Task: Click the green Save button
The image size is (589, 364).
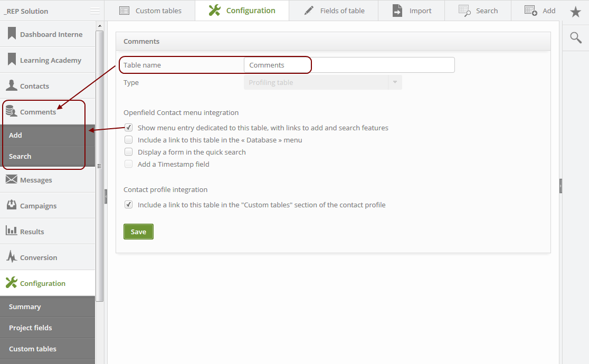Action: click(x=138, y=231)
